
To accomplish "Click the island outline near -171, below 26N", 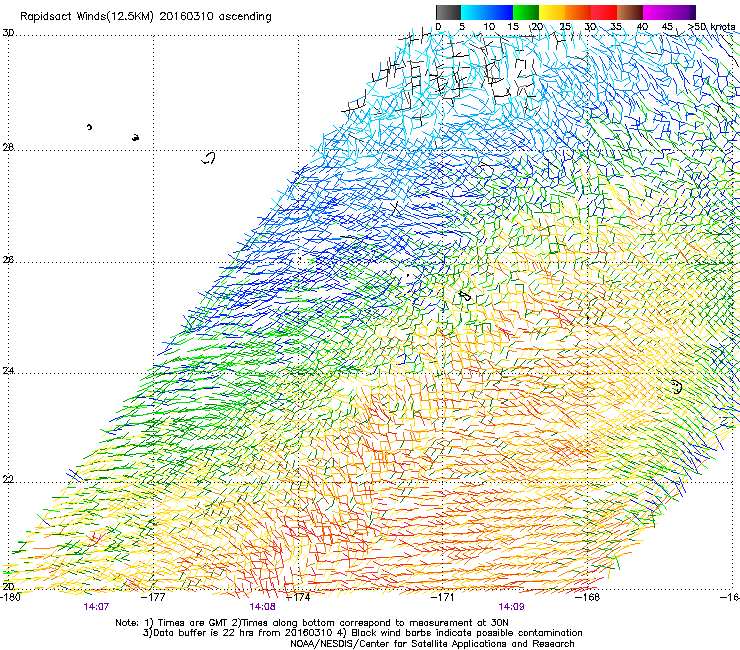I will click(x=465, y=296).
